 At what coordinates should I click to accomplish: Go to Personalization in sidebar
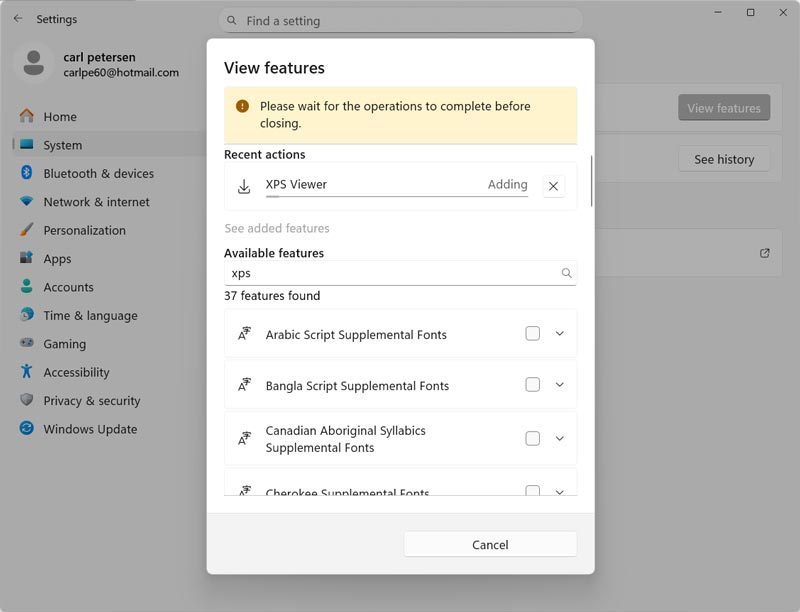(x=84, y=230)
